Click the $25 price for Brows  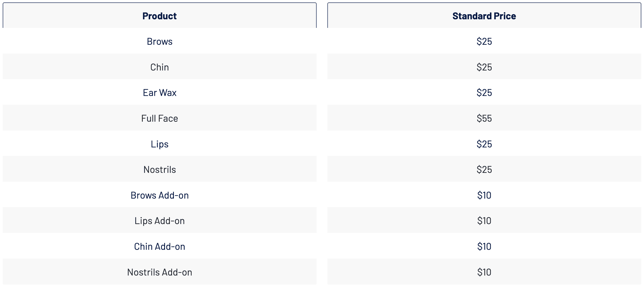pos(484,41)
